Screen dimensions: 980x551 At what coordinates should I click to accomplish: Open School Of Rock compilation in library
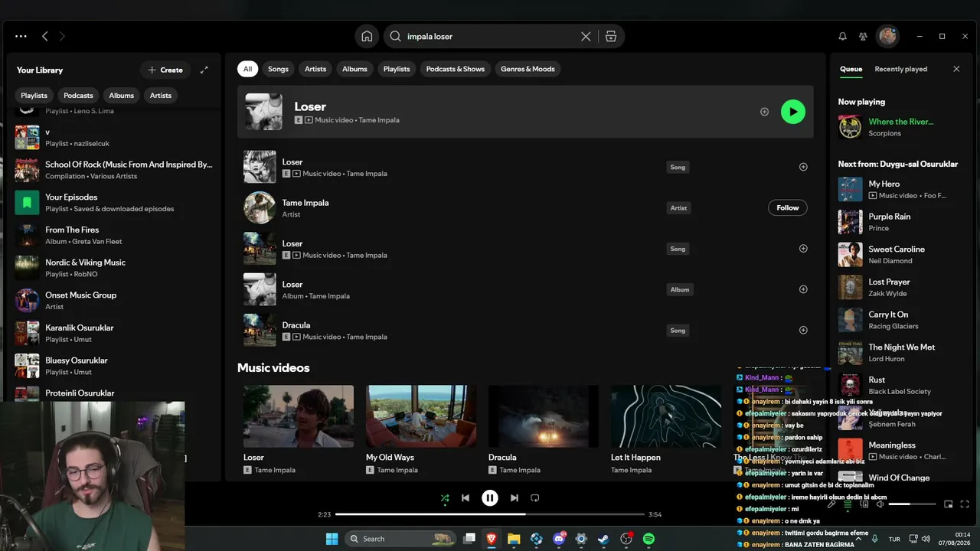tap(113, 170)
